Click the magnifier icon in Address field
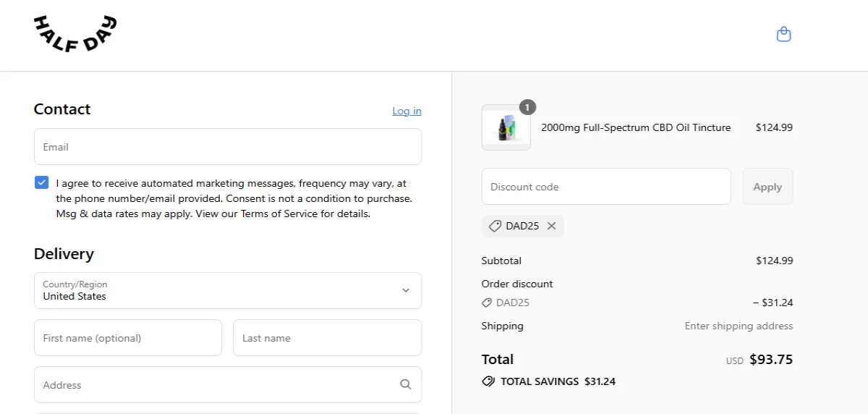 click(x=406, y=384)
